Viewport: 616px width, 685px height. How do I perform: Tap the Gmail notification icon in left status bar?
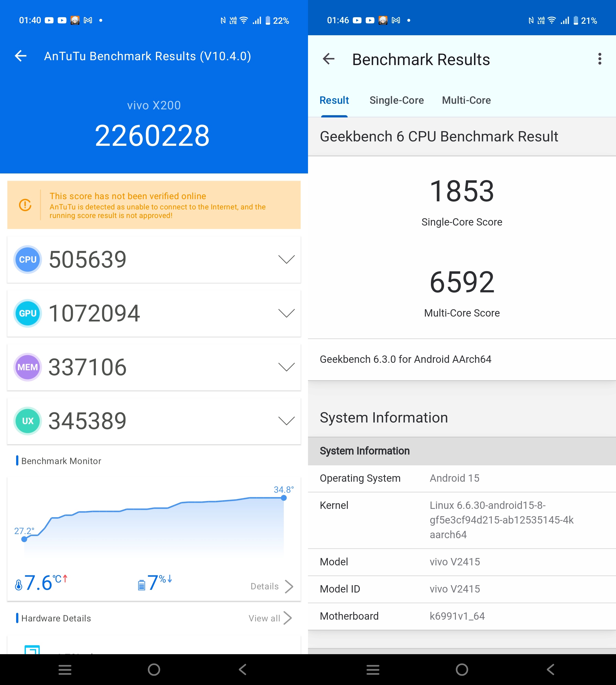(88, 20)
